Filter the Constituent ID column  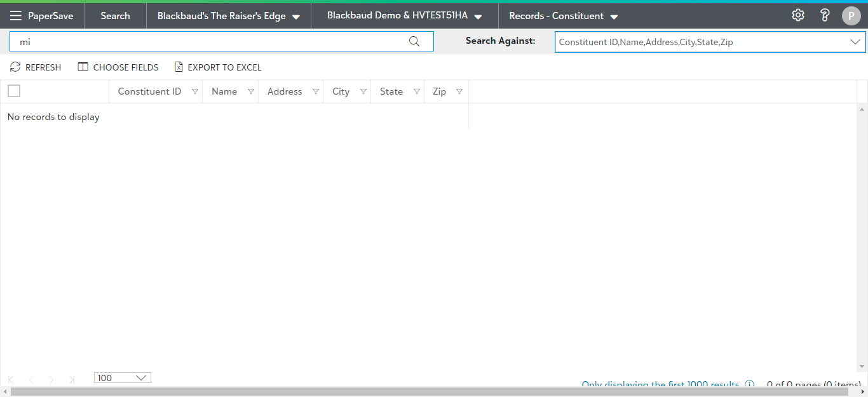pyautogui.click(x=195, y=91)
